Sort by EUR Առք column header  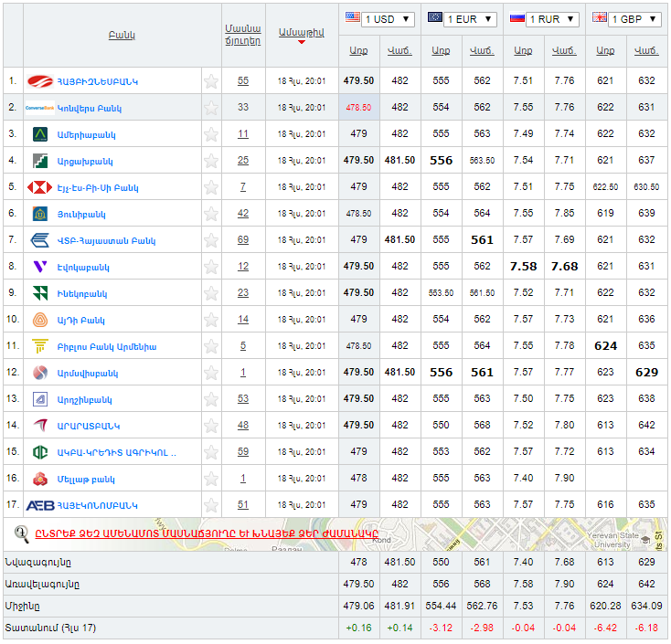point(441,51)
